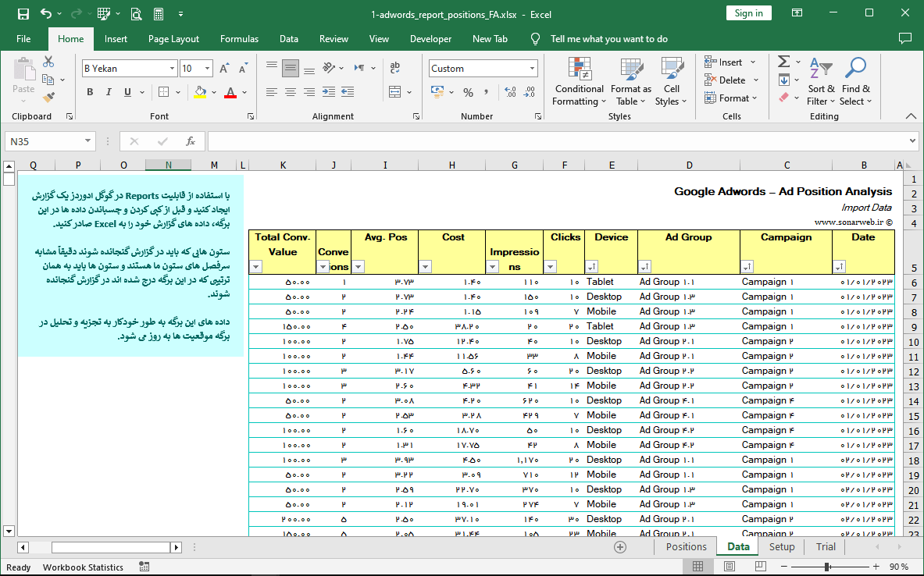Open the File menu
The width and height of the screenshot is (924, 576).
tap(23, 39)
